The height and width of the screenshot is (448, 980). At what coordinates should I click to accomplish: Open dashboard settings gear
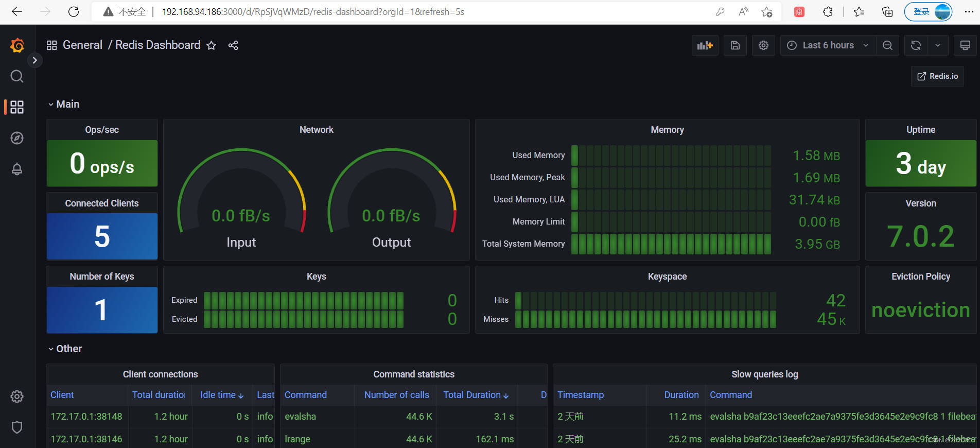(763, 45)
